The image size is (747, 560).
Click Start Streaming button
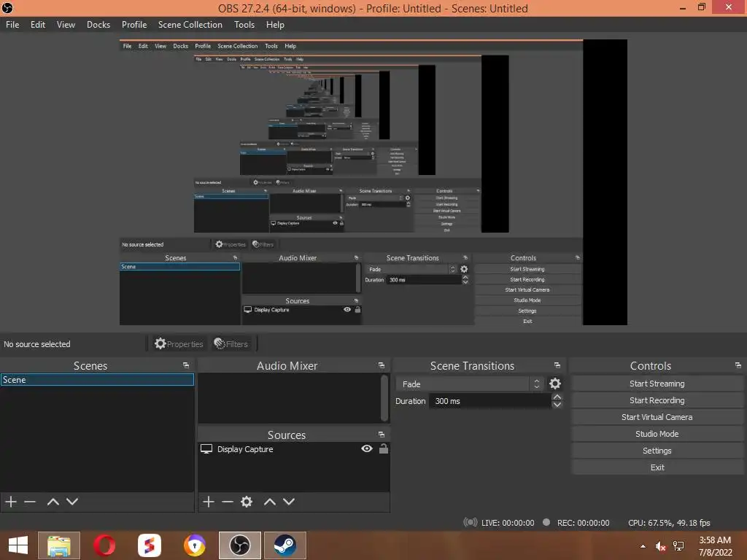tap(657, 384)
